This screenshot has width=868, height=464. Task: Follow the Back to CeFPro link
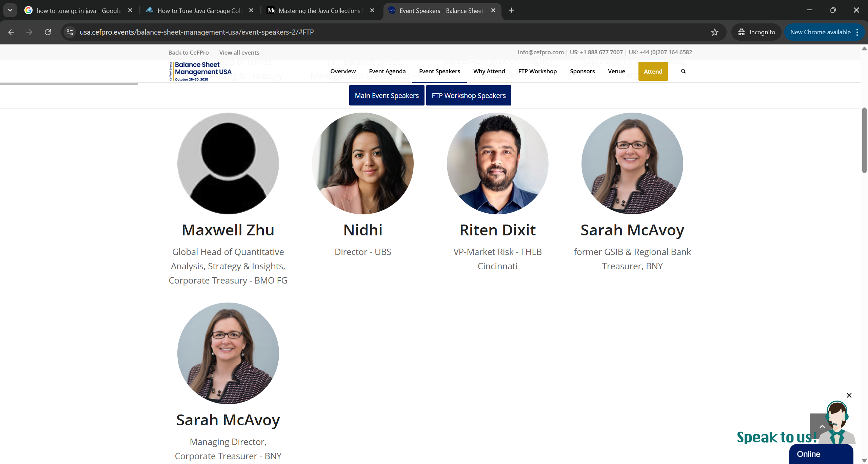(x=189, y=53)
